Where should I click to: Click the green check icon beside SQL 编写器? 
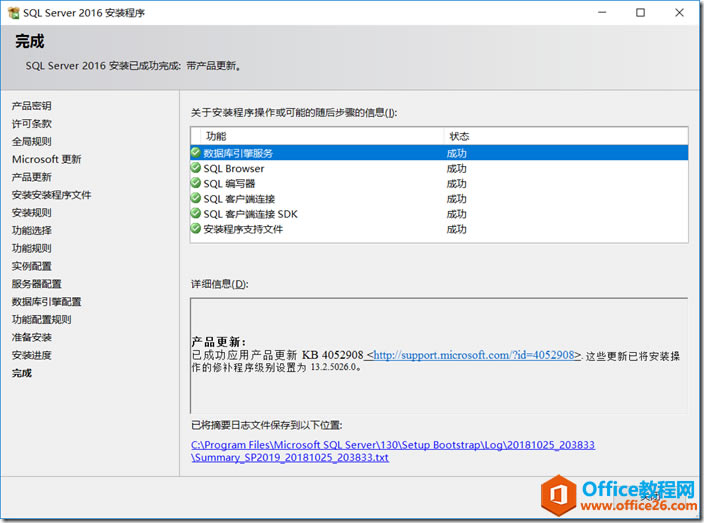[195, 183]
